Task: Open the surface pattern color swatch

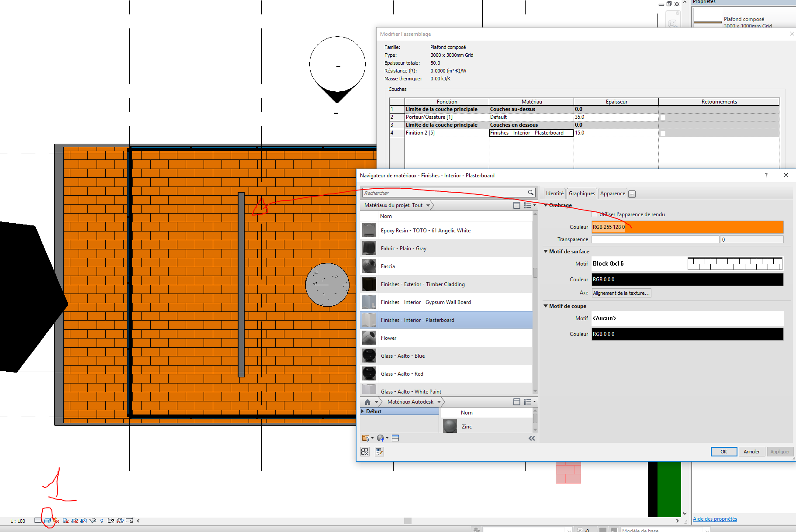Action: coord(687,280)
